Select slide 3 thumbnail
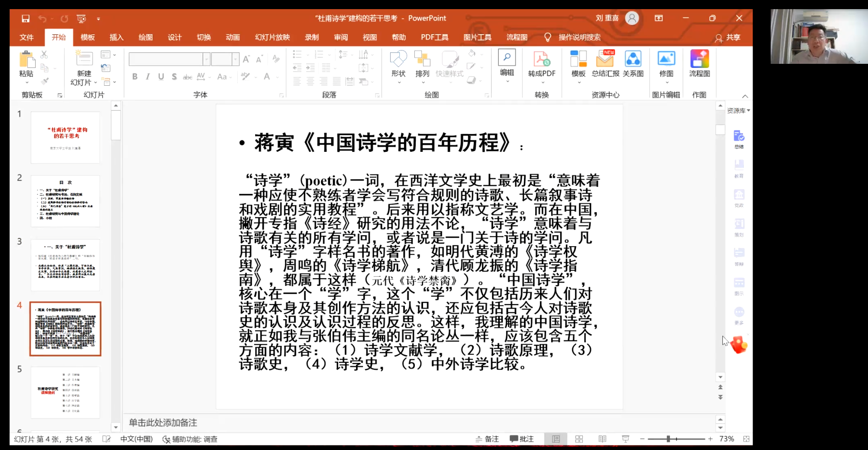Image resolution: width=868 pixels, height=450 pixels. click(x=65, y=264)
